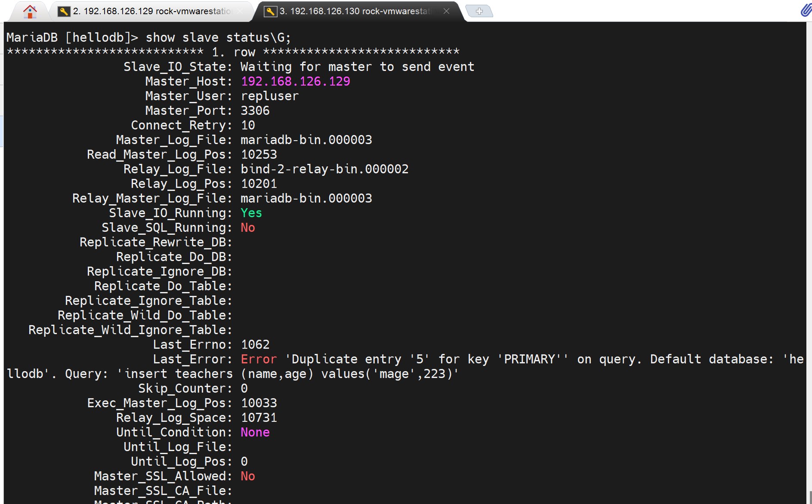Click the red No value of Master_SSL_Allowed
The width and height of the screenshot is (812, 504).
[x=248, y=476]
